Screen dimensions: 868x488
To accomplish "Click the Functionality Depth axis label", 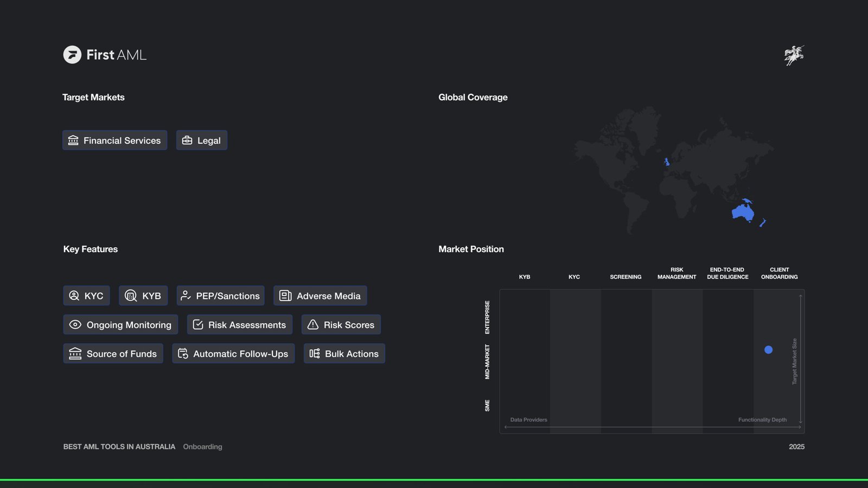I will [762, 420].
